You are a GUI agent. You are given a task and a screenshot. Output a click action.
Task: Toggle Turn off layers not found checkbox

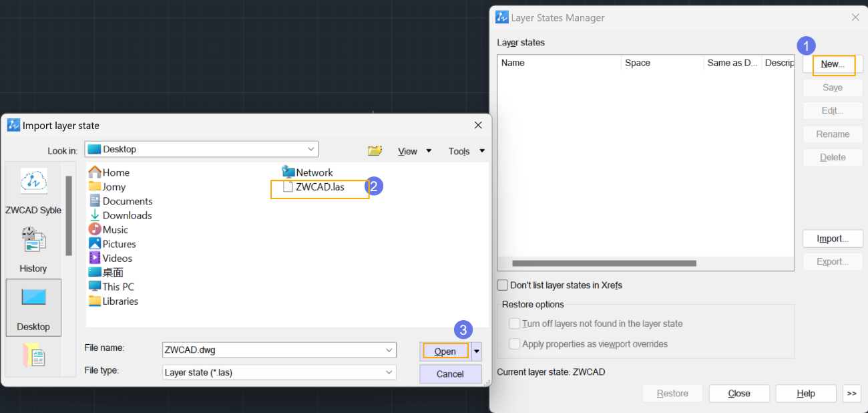tap(515, 323)
